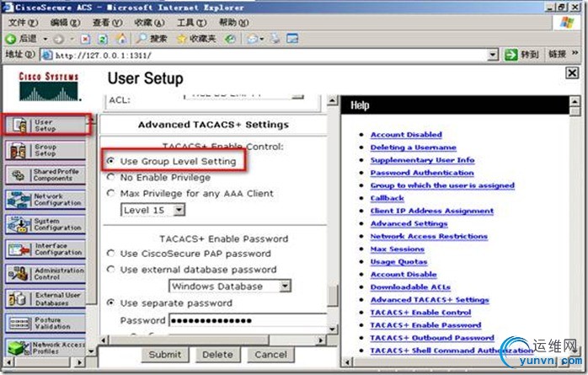Viewport: 588px width, 375px height.
Task: Click the form pane vertical scrollbar thumb
Action: click(x=332, y=295)
